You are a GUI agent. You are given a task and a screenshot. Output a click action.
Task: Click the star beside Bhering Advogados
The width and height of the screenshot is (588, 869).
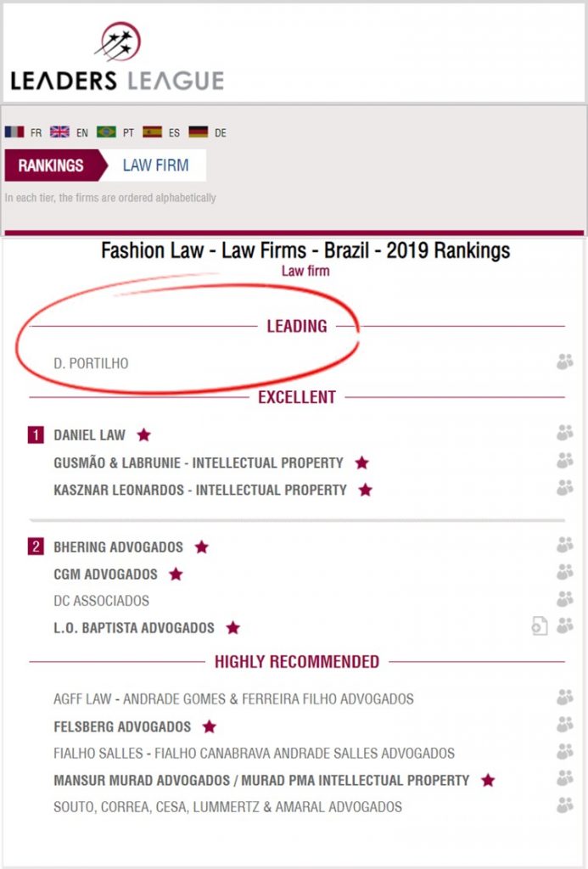tap(202, 547)
